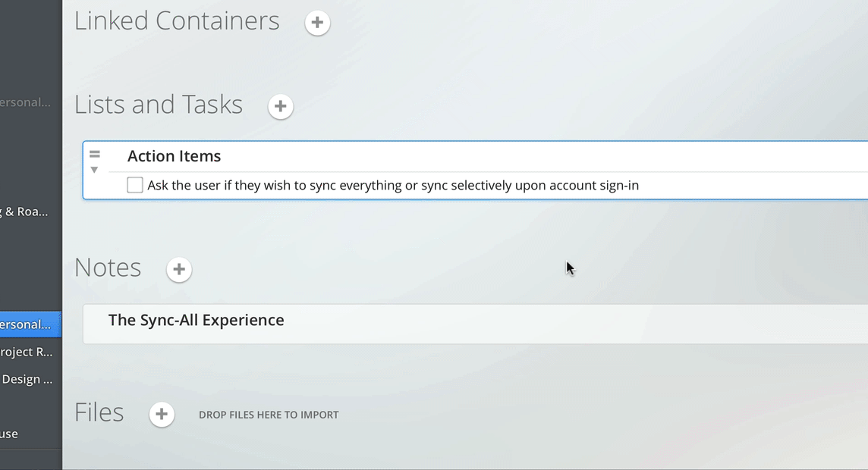Click the Lists and Tasks heading
868x470 pixels.
click(159, 105)
